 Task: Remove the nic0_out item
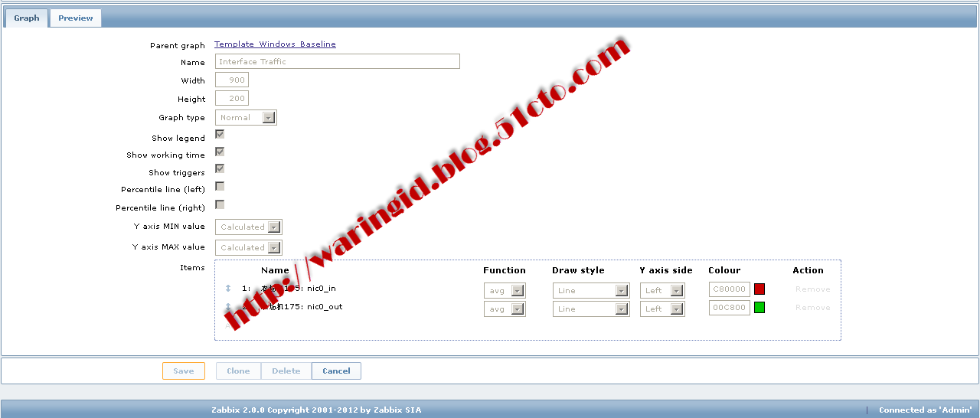(x=812, y=308)
